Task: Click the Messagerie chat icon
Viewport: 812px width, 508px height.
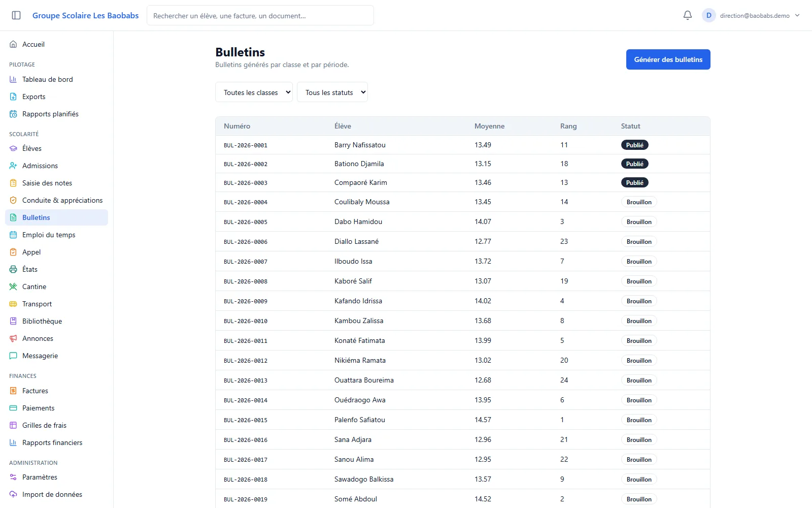Action: [x=13, y=356]
